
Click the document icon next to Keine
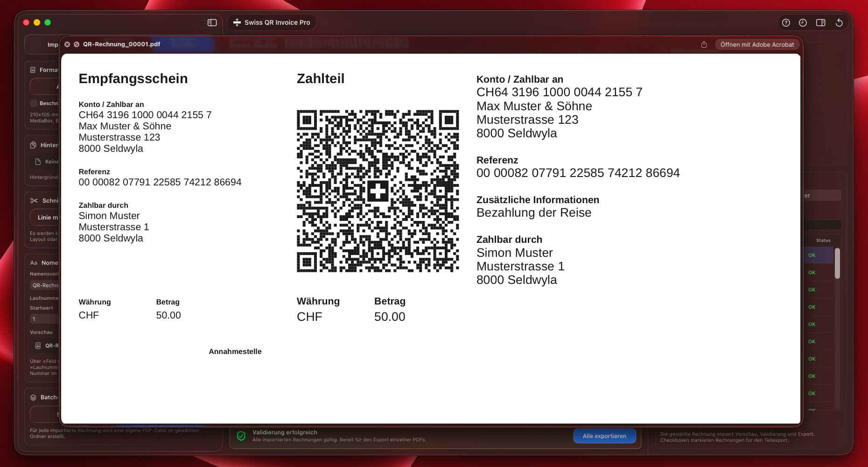click(x=38, y=162)
